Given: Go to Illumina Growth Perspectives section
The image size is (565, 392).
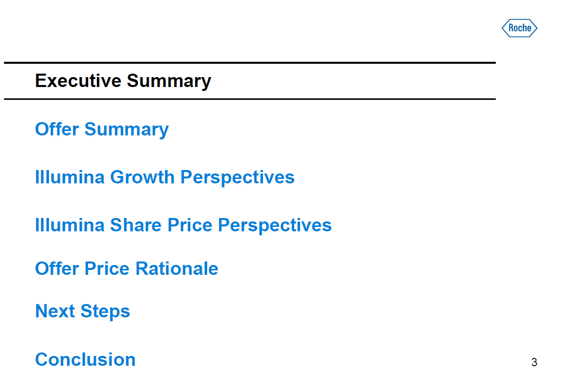Looking at the screenshot, I should (x=165, y=177).
